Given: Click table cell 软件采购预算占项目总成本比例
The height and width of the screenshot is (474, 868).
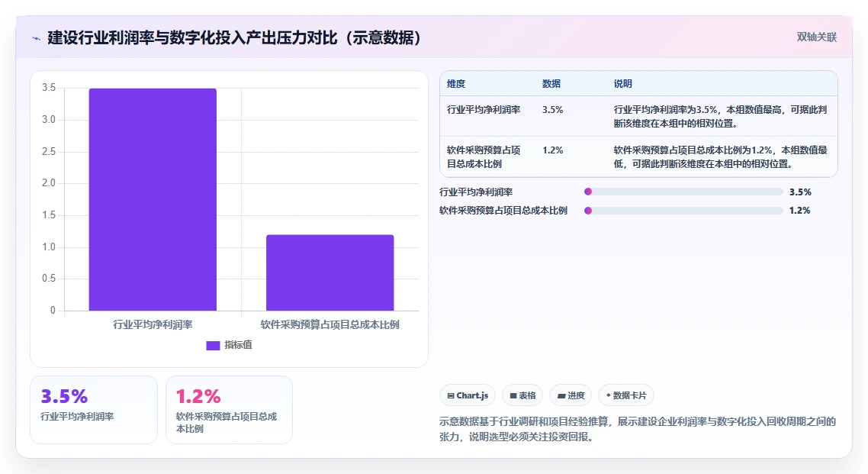Looking at the screenshot, I should click(x=484, y=156).
